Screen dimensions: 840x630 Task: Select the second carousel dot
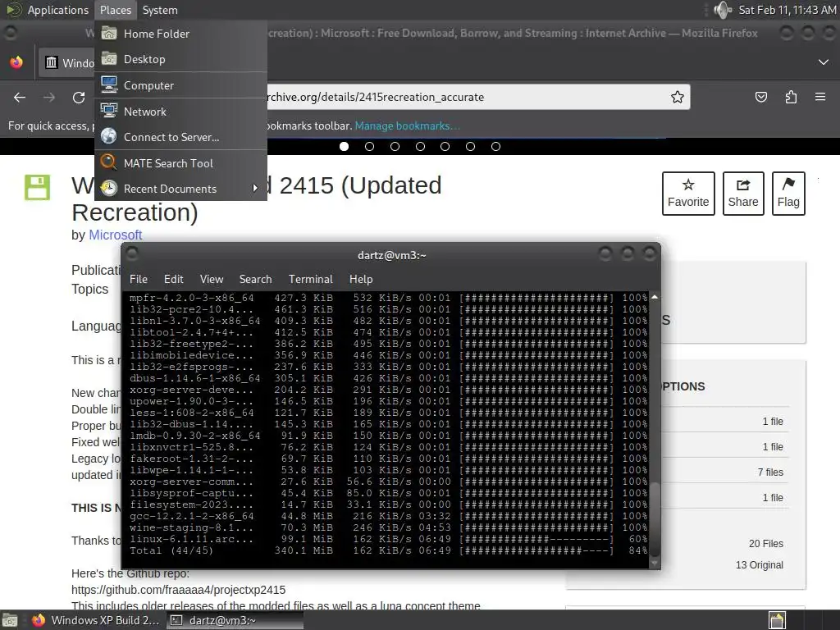(x=369, y=146)
